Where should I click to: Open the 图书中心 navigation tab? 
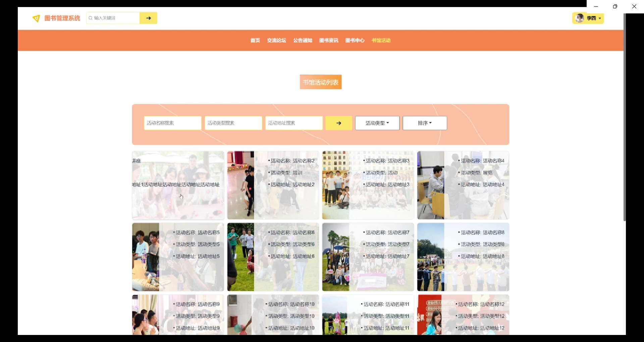pyautogui.click(x=355, y=40)
